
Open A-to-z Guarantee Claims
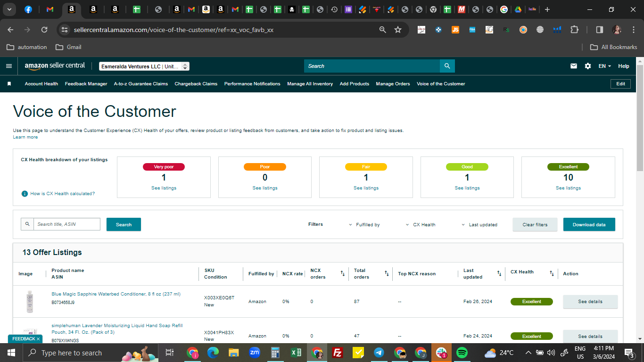point(141,84)
